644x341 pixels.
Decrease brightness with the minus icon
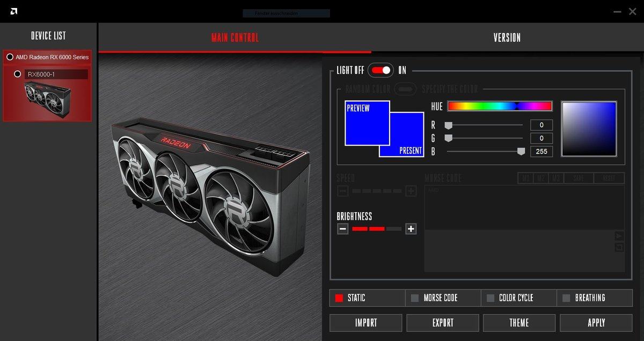[343, 229]
